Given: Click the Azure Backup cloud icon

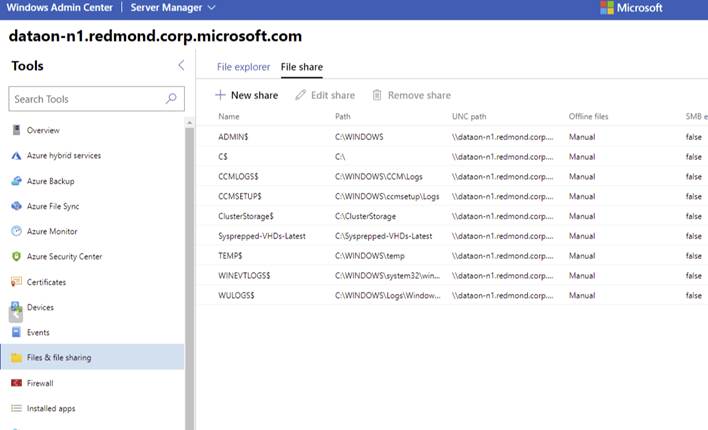Looking at the screenshot, I should click(x=16, y=181).
